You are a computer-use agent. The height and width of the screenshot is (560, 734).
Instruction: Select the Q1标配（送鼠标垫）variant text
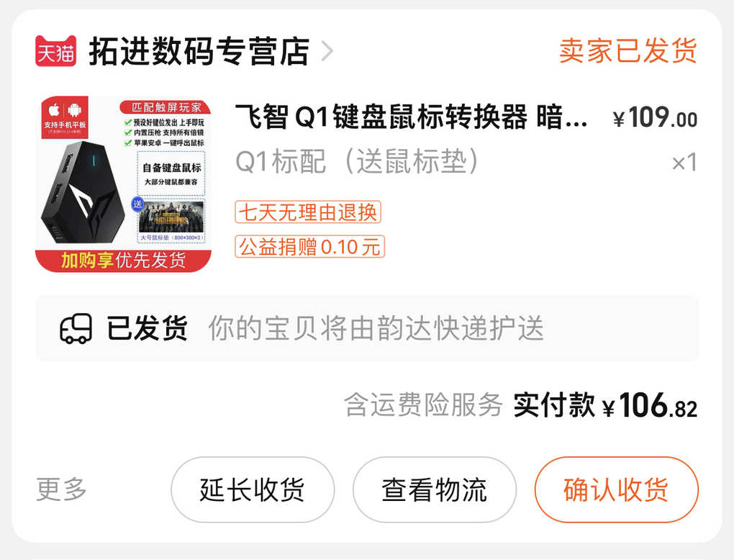pos(357,161)
